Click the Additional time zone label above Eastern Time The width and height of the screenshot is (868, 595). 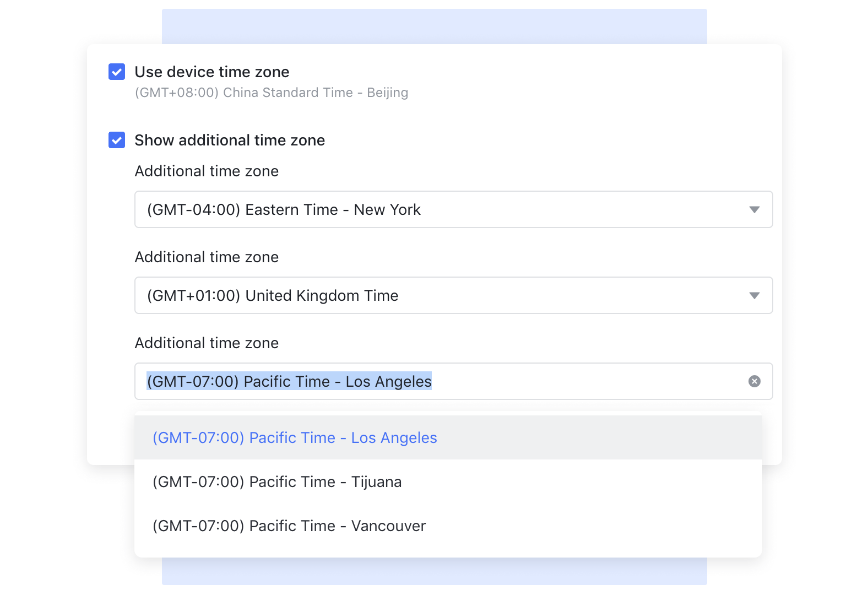tap(207, 171)
